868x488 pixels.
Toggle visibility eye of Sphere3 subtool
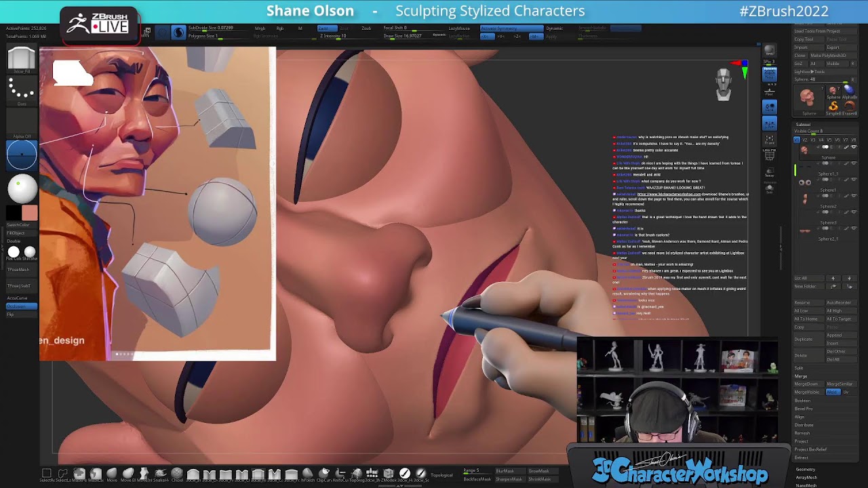pyautogui.click(x=854, y=211)
